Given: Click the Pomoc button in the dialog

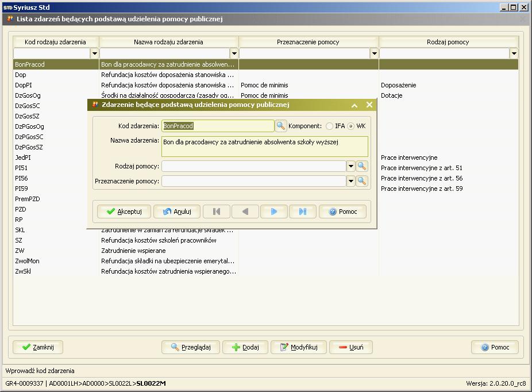Looking at the screenshot, I should click(342, 212).
